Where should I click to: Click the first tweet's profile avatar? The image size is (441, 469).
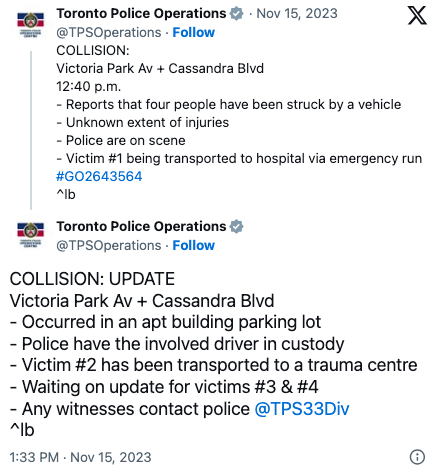click(30, 24)
